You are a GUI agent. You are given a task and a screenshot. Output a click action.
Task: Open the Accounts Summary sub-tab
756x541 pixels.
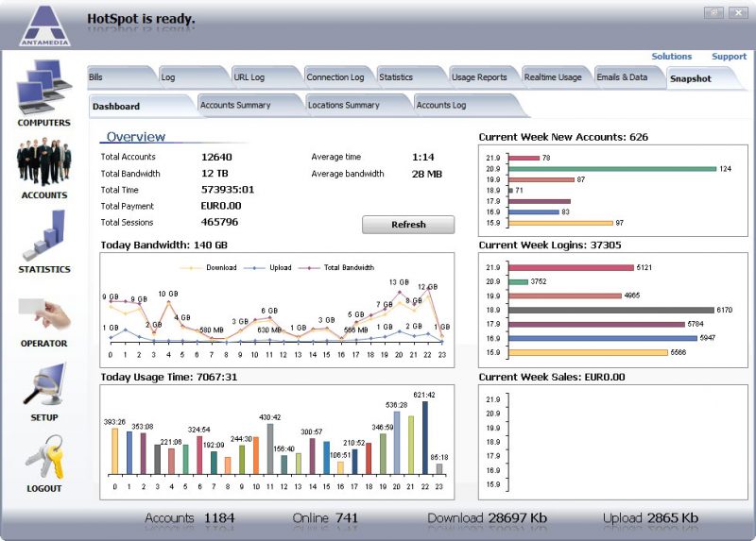[235, 105]
